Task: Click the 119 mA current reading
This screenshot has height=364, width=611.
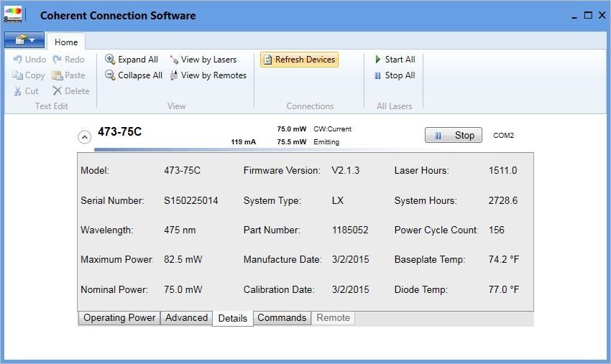Action: pos(243,142)
